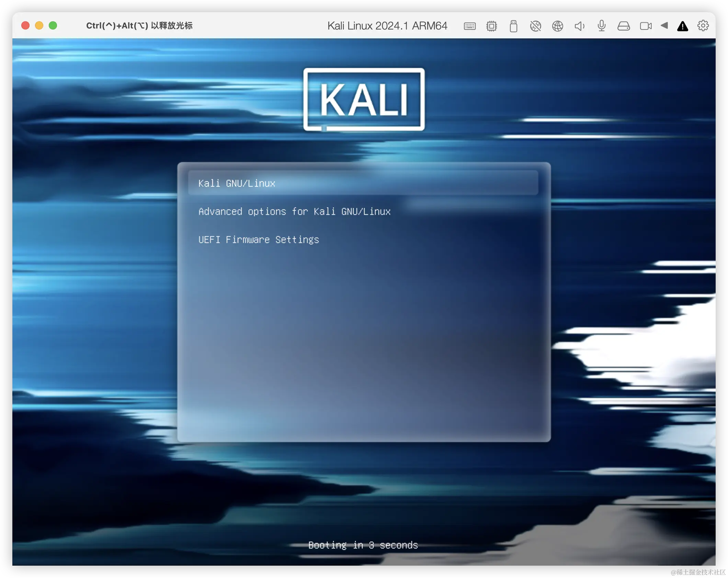Click the black warning triangle icon

tap(682, 26)
